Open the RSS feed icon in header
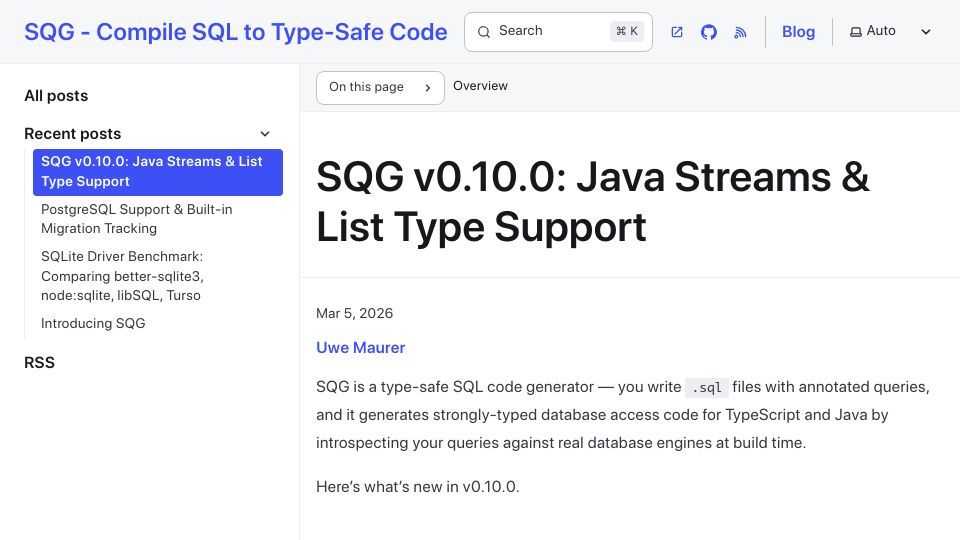 [740, 32]
